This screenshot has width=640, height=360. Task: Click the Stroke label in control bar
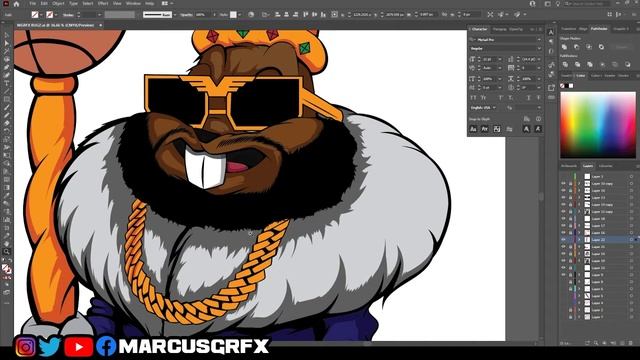[x=68, y=15]
